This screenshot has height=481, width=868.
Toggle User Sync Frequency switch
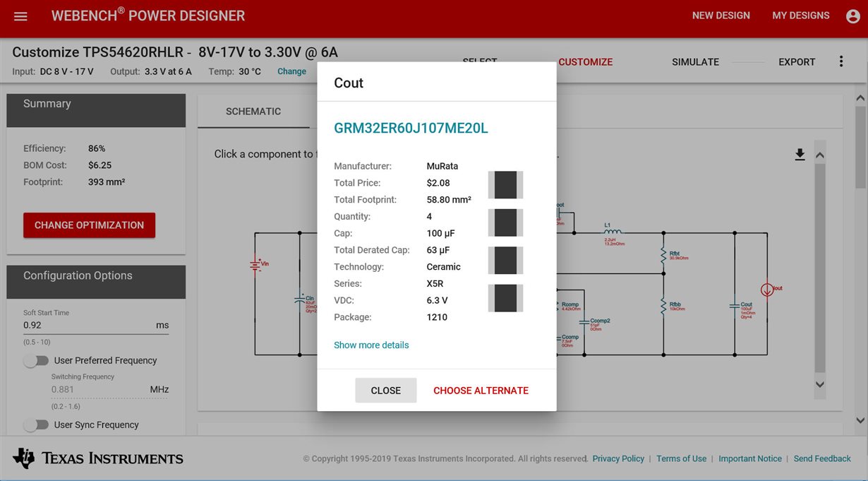[36, 424]
